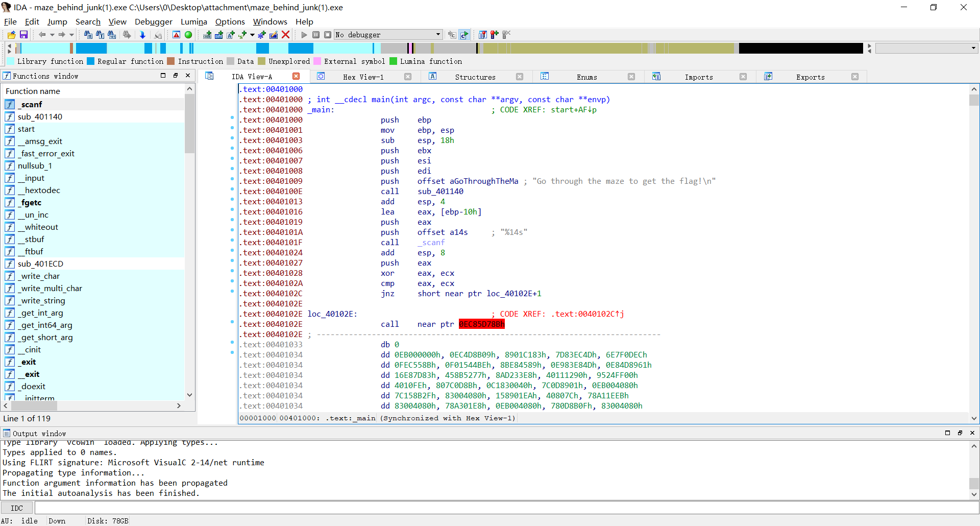Viewport: 980px width, 526px height.
Task: Click the add breakpoint icon
Action: [494, 35]
